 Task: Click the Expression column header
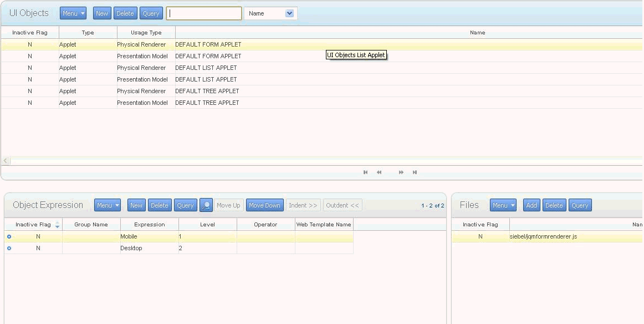click(150, 225)
